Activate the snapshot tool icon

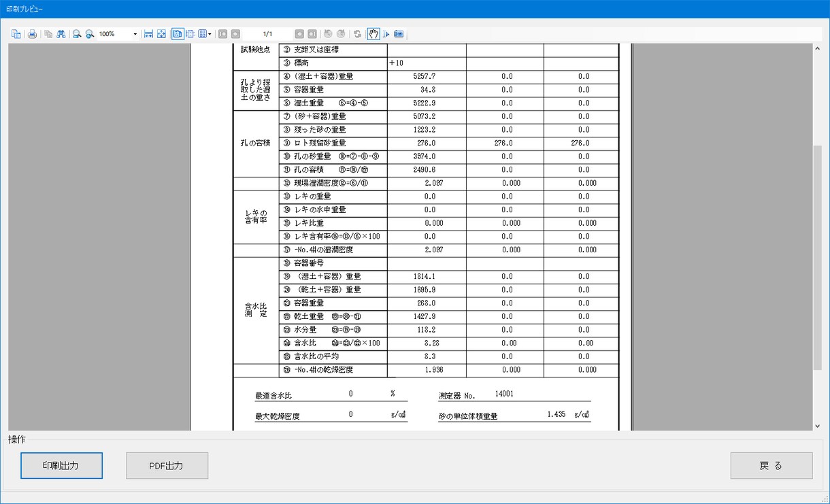(399, 34)
